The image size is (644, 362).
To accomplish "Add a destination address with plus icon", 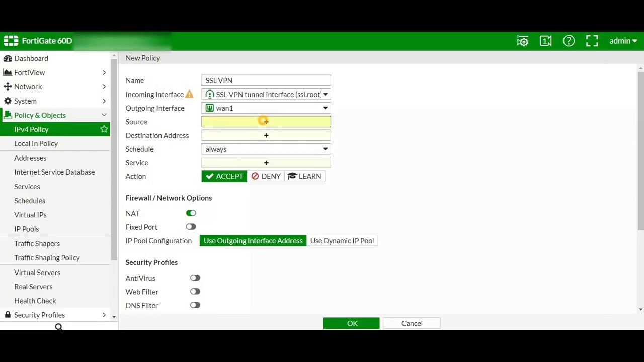I will 266,135.
